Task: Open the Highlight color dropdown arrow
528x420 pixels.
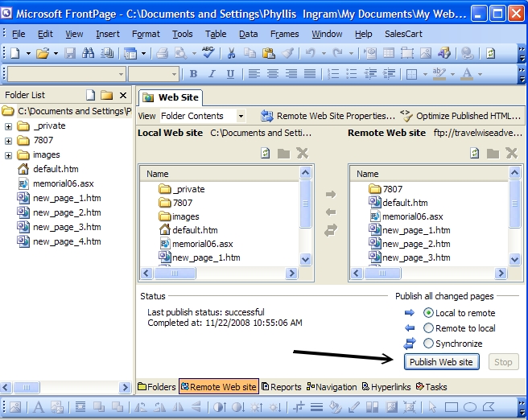Action: pos(452,74)
